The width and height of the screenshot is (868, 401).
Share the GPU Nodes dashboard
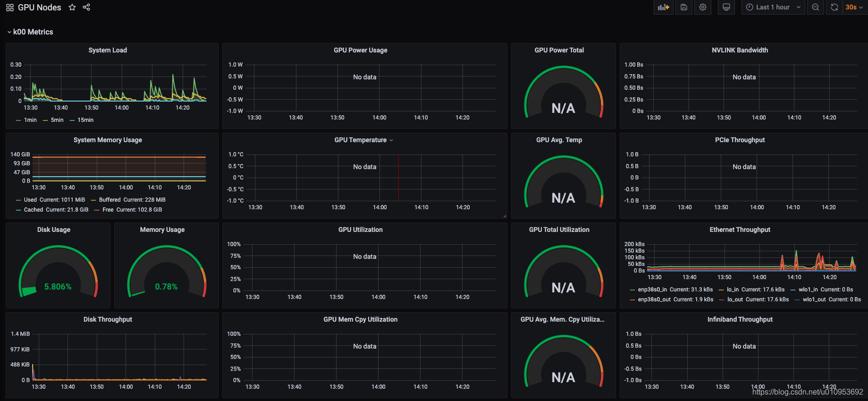coord(86,7)
